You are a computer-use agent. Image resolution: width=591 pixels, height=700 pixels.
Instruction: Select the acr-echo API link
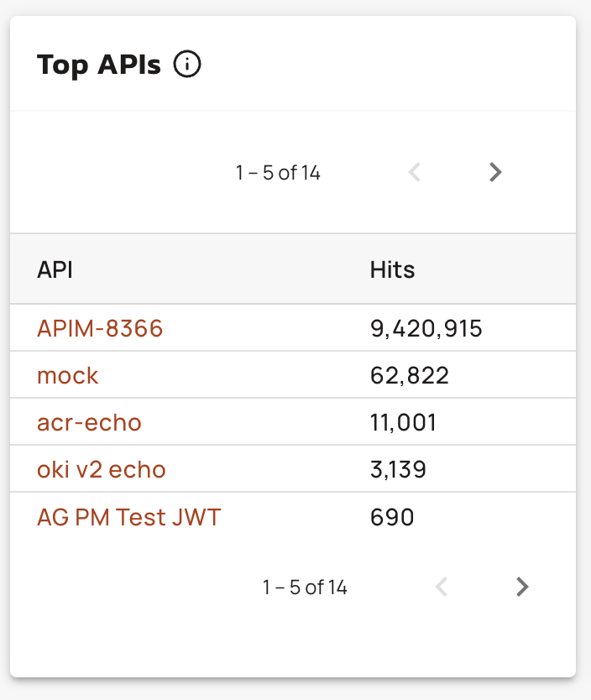click(89, 422)
